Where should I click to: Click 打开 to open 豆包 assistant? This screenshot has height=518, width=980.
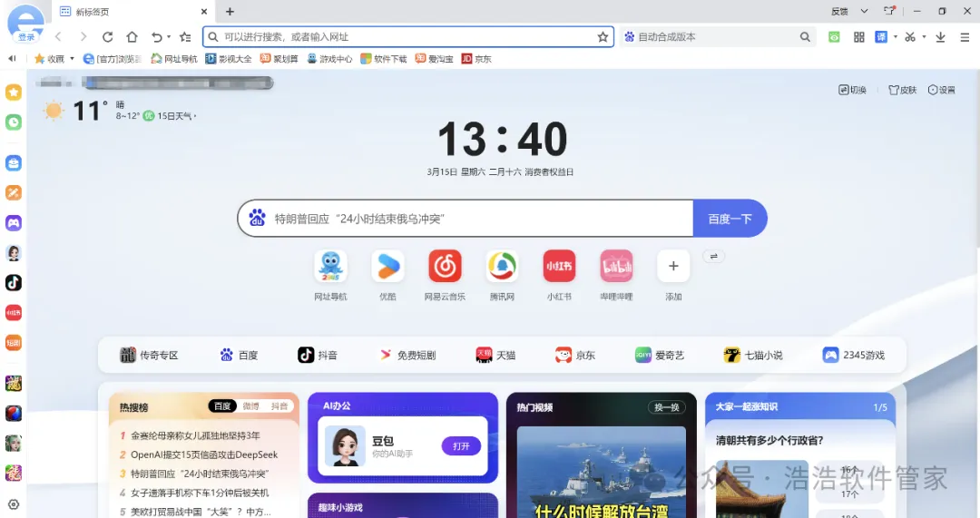(461, 446)
